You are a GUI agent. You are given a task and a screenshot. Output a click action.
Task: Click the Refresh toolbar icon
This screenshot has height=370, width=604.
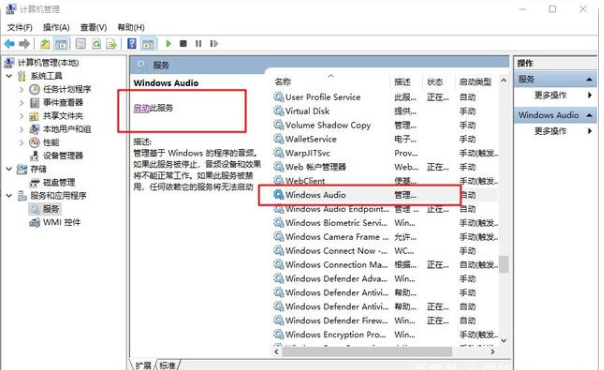pos(96,44)
